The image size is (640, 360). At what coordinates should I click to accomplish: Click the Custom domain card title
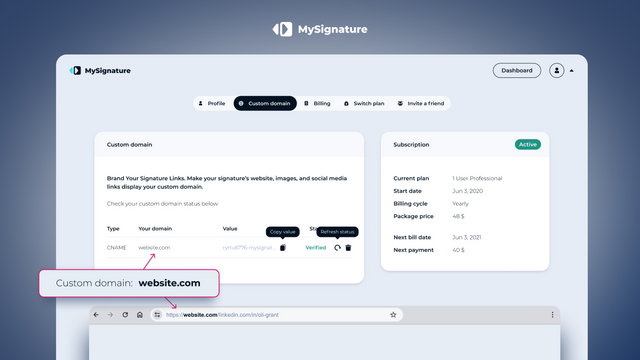[x=129, y=144]
